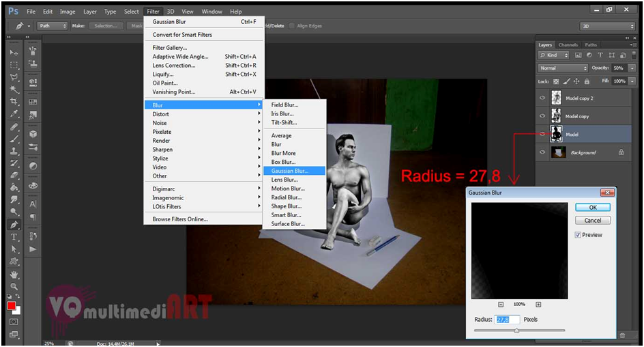Image resolution: width=644 pixels, height=347 pixels.
Task: Select the Custom Shape tool
Action: click(x=14, y=261)
